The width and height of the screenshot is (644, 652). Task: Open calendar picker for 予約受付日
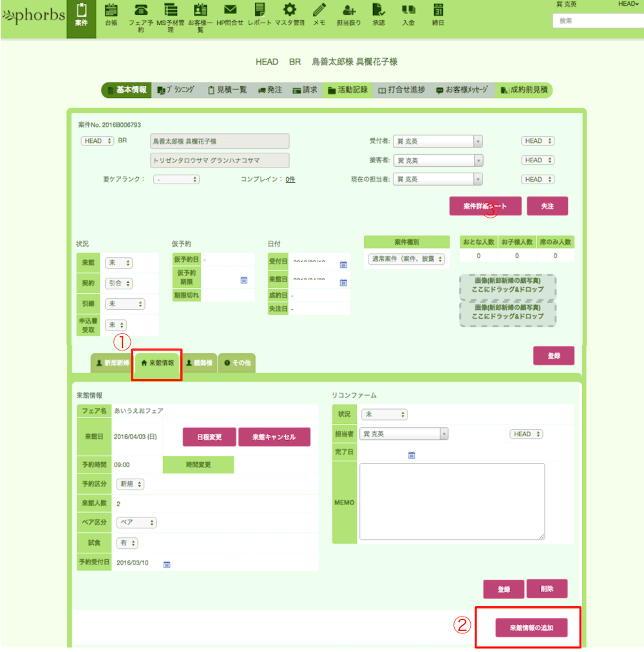tap(167, 564)
